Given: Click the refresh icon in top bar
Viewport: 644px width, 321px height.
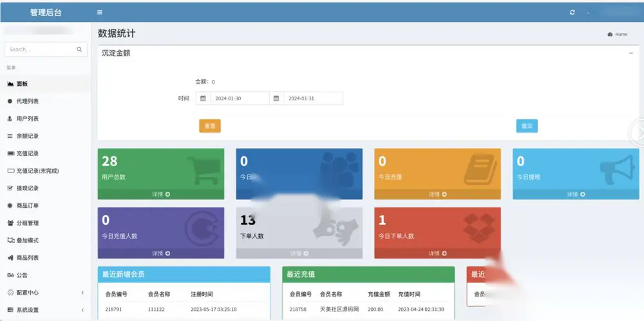Looking at the screenshot, I should coord(572,12).
